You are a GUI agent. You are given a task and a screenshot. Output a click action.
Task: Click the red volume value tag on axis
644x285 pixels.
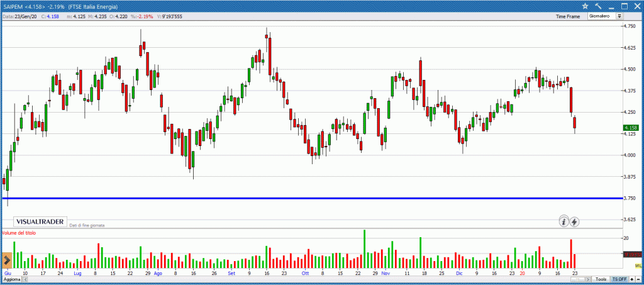[x=631, y=254]
